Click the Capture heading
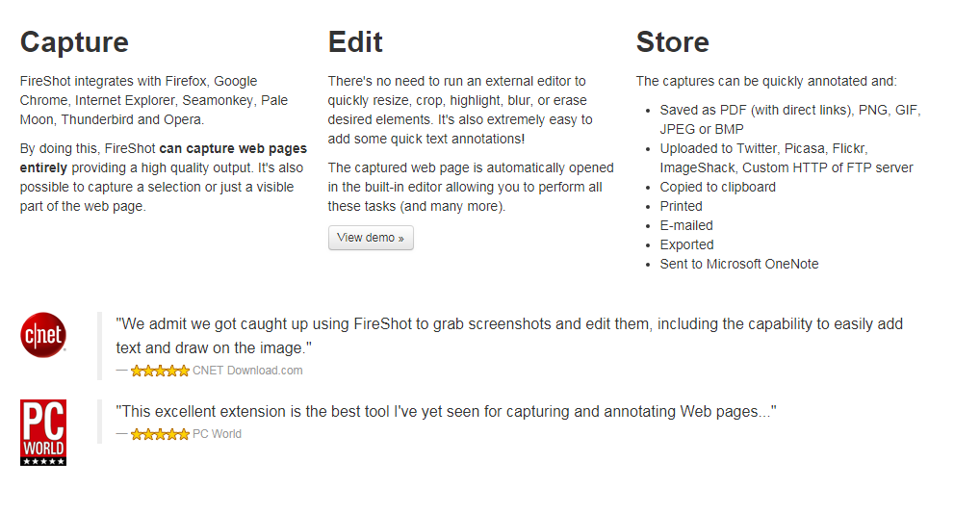980x513 pixels. pos(74,42)
